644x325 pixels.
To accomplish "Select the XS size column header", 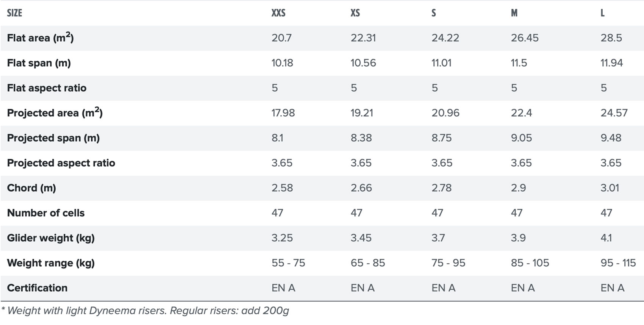I will tap(355, 13).
